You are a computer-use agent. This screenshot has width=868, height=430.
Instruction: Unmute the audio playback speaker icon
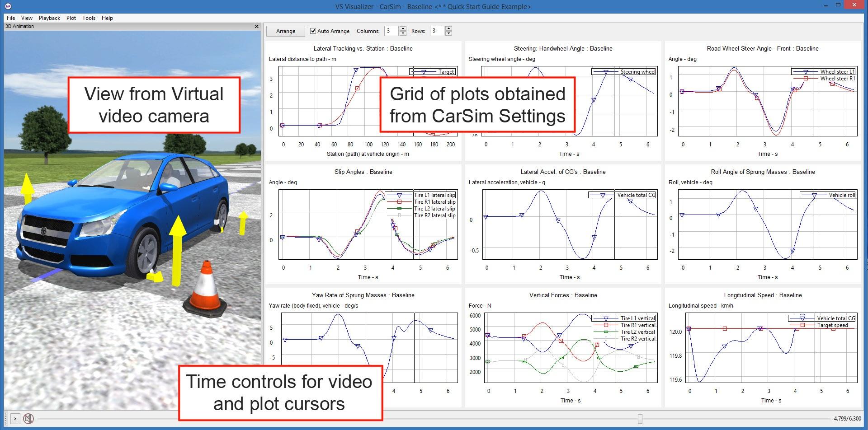tap(28, 418)
